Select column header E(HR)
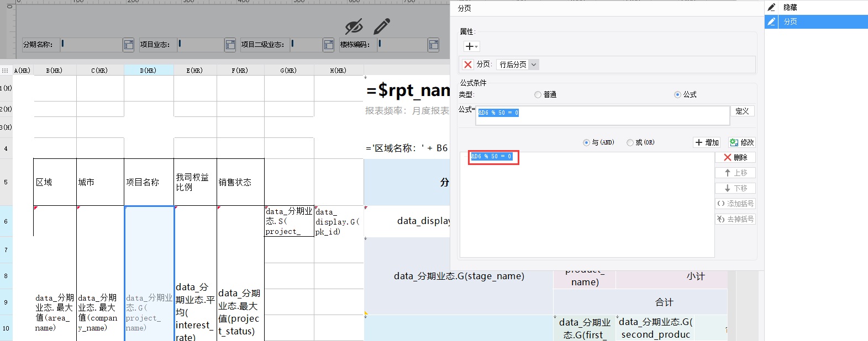Viewport: 868px width, 341px height. click(195, 71)
